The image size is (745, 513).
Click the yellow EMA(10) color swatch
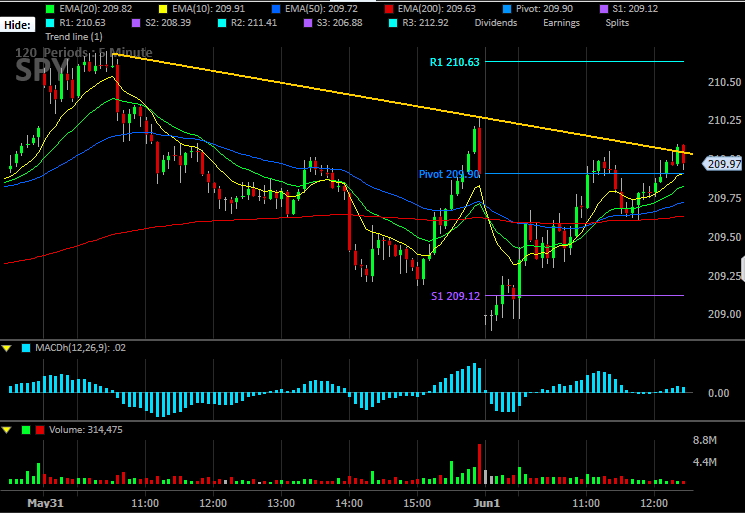[163, 9]
